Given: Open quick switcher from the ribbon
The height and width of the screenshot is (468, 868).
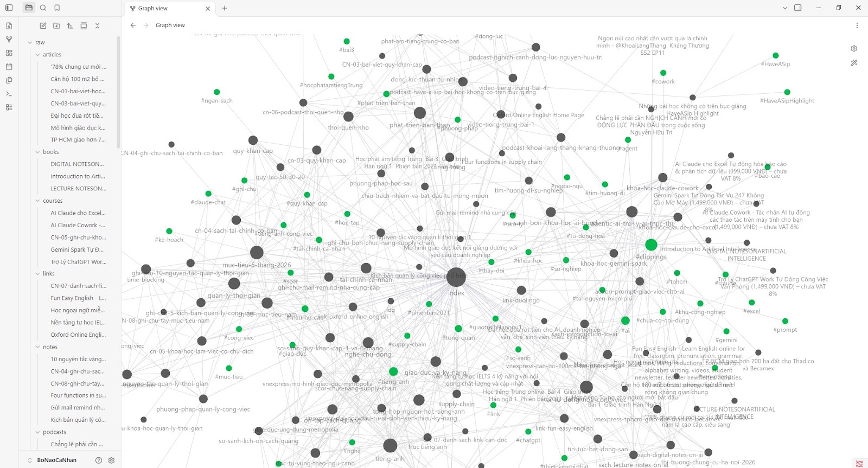Looking at the screenshot, I should [x=9, y=26].
